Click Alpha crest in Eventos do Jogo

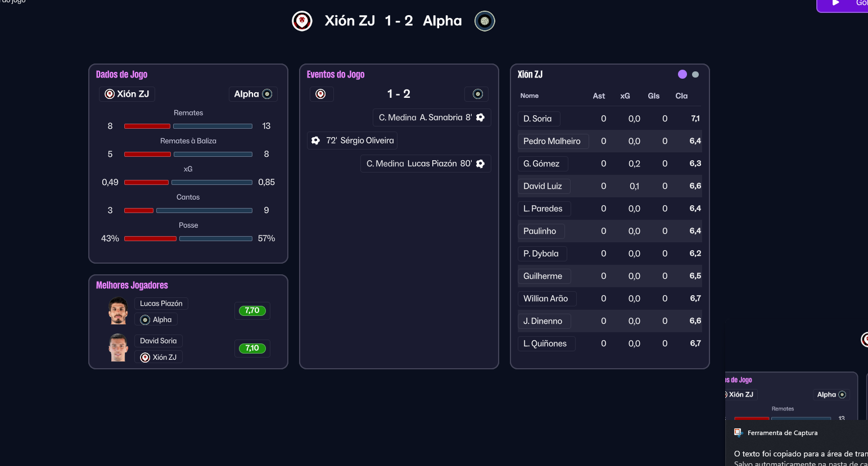coord(477,94)
